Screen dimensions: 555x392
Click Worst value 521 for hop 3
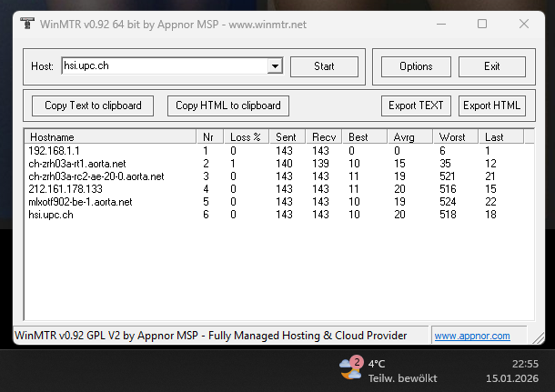click(x=448, y=176)
